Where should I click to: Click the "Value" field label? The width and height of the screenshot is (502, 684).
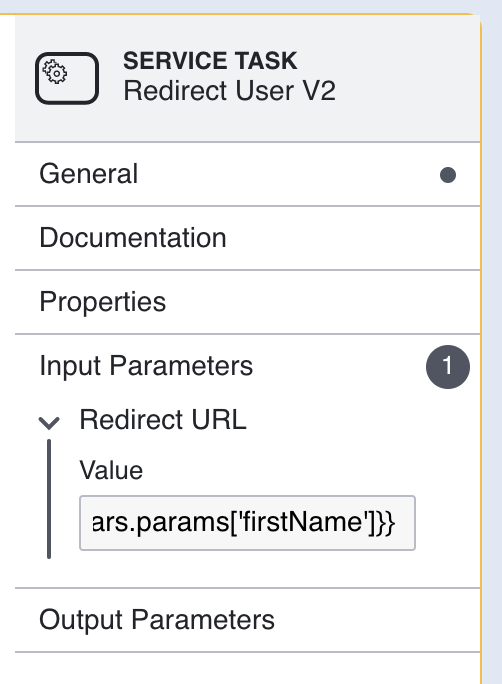click(111, 470)
